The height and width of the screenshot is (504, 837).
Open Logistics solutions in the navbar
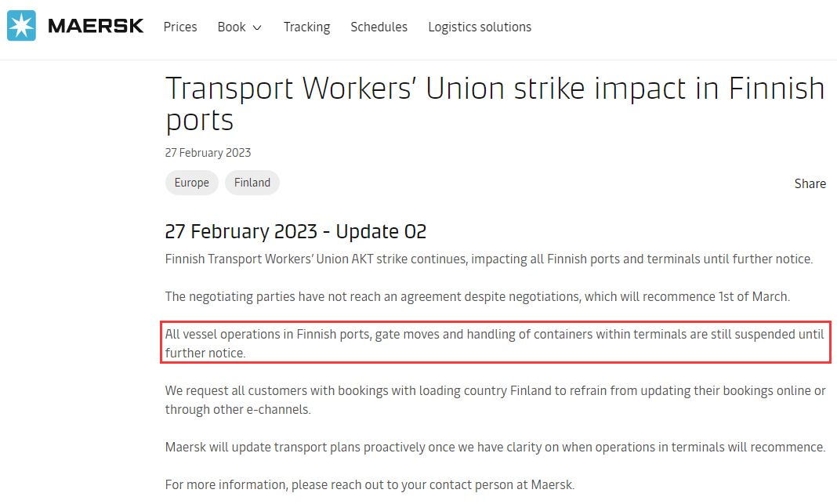pos(480,27)
